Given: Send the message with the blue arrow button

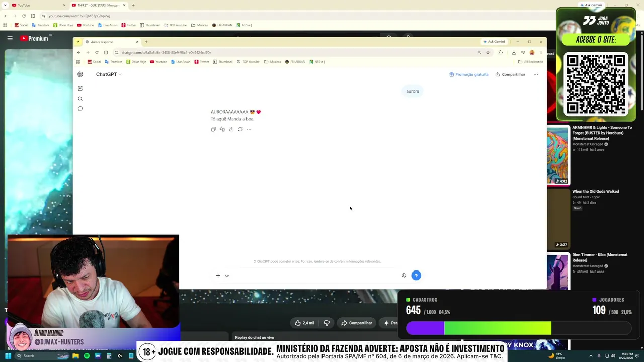Looking at the screenshot, I should click(x=416, y=275).
